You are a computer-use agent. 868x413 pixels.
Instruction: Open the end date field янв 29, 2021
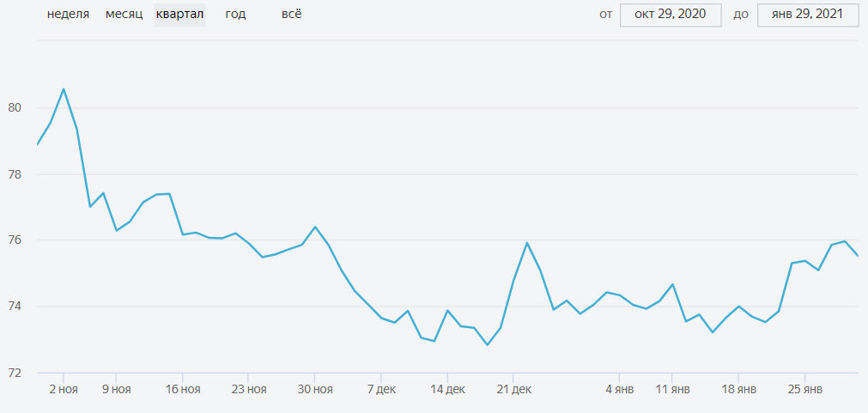808,15
